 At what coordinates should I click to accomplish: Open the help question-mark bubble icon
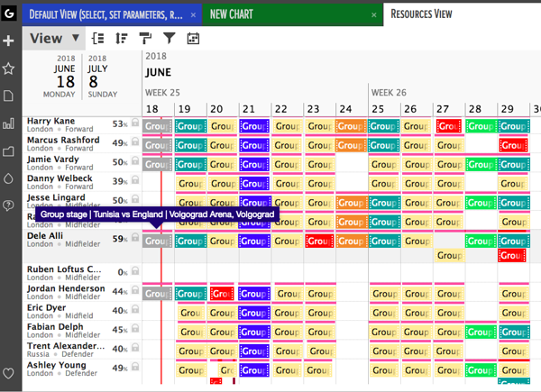(x=8, y=205)
